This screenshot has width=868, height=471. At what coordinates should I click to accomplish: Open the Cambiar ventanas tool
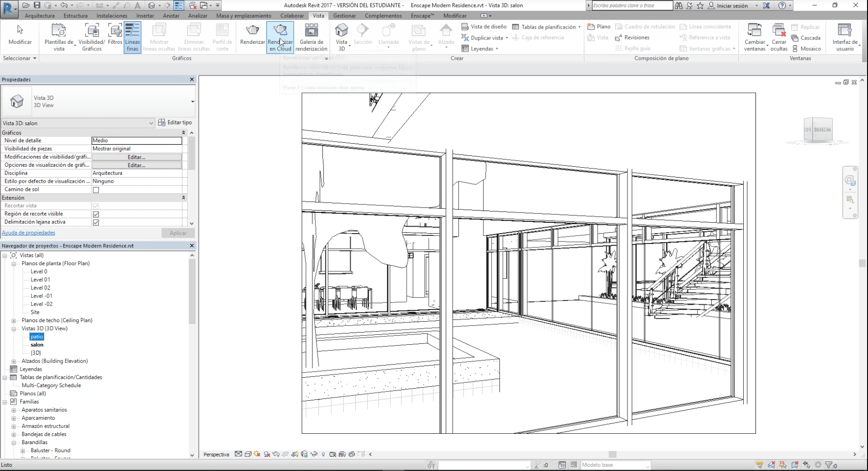(754, 31)
